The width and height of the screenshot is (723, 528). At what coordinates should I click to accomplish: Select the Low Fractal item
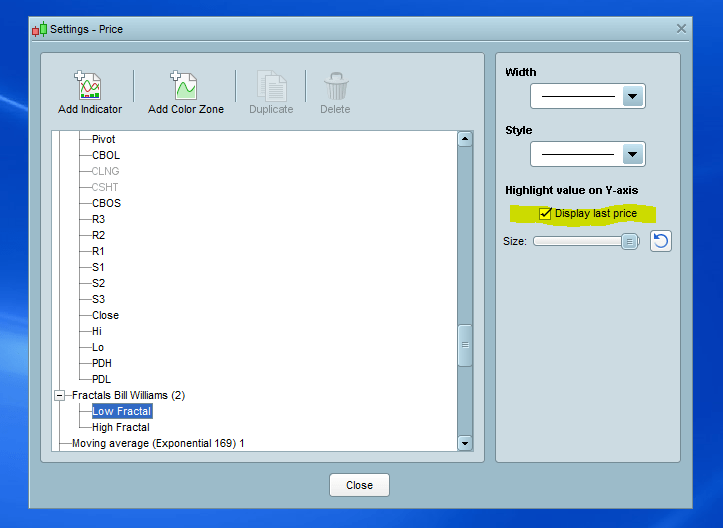pos(122,411)
